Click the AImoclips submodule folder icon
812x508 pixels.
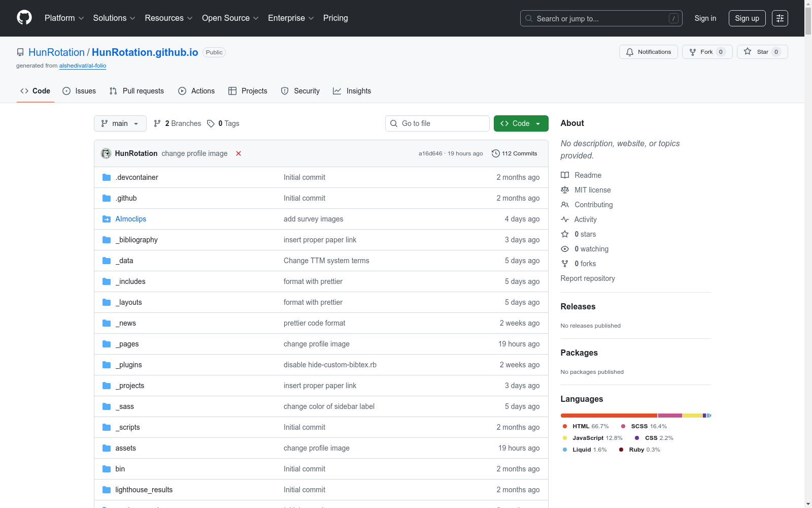pos(107,219)
